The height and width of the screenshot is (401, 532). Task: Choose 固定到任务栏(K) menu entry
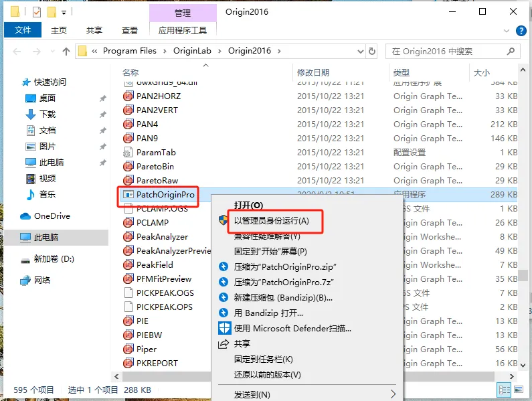tap(263, 359)
